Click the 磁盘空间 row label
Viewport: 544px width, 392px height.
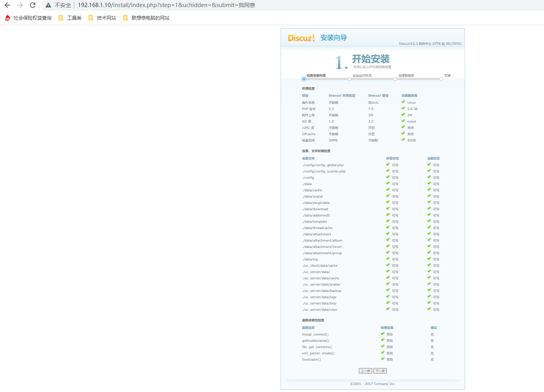[x=308, y=140]
